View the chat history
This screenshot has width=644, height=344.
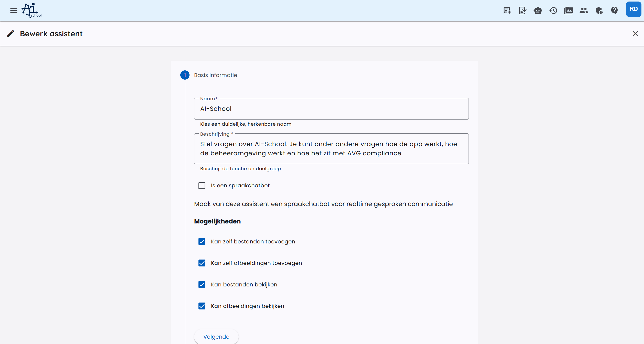pos(553,10)
